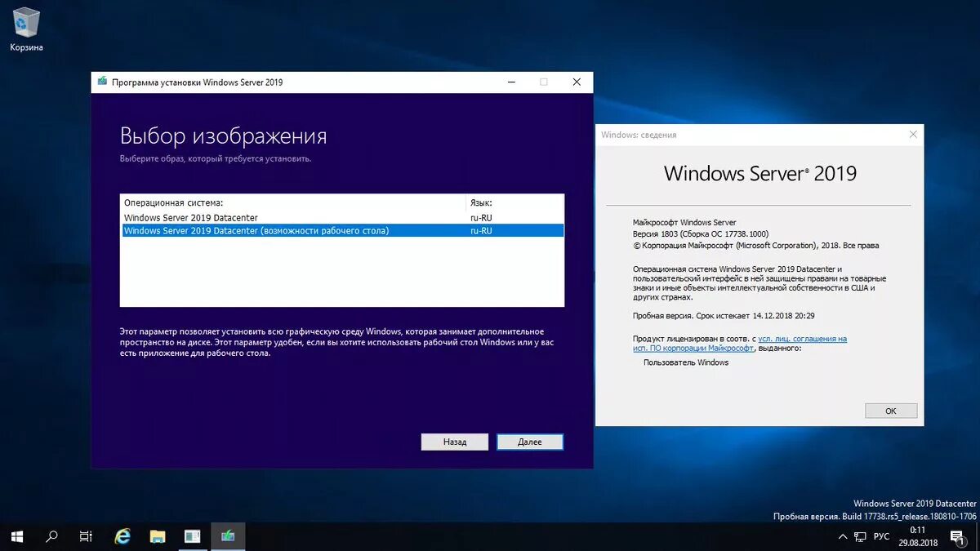Switch to the winver window taskbar icon
Screen dimensions: 980x551
pyautogui.click(x=192, y=536)
